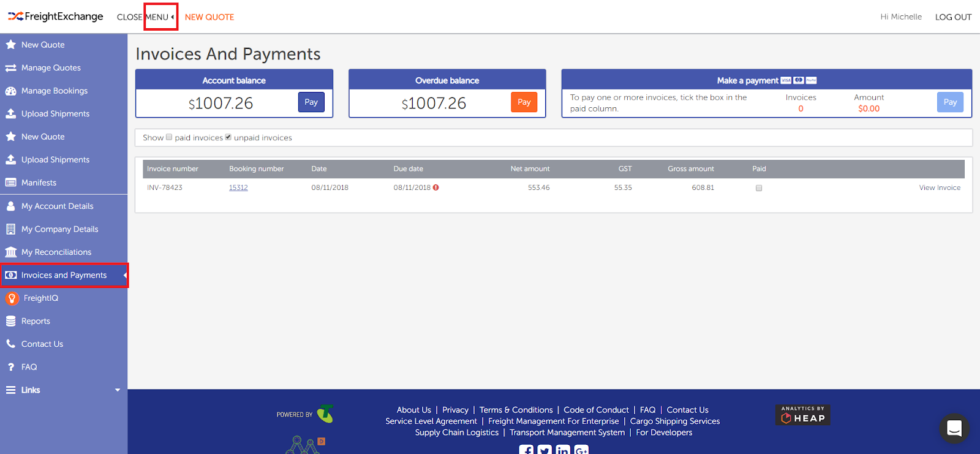Expand the Links section in the sidebar
Screen dimensions: 980x454
point(64,390)
